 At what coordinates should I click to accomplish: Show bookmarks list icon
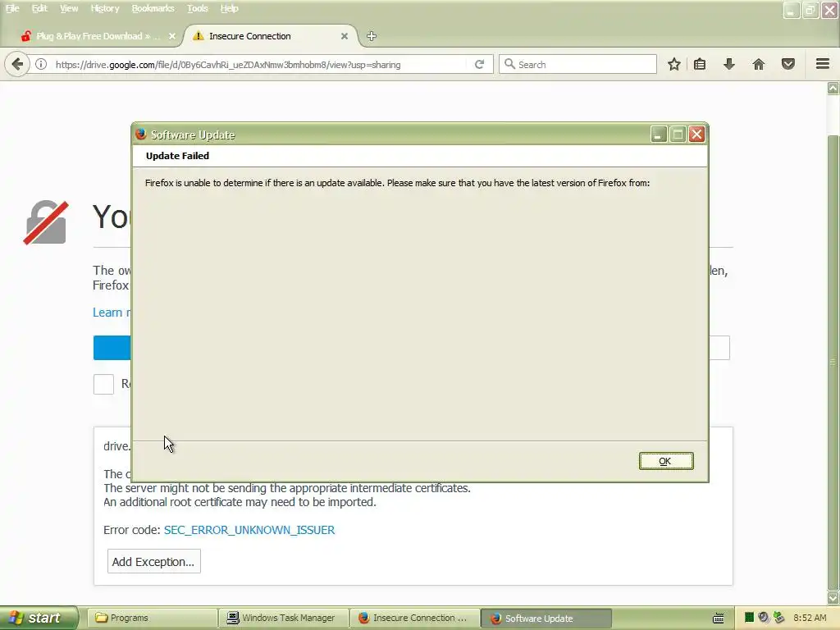point(700,64)
